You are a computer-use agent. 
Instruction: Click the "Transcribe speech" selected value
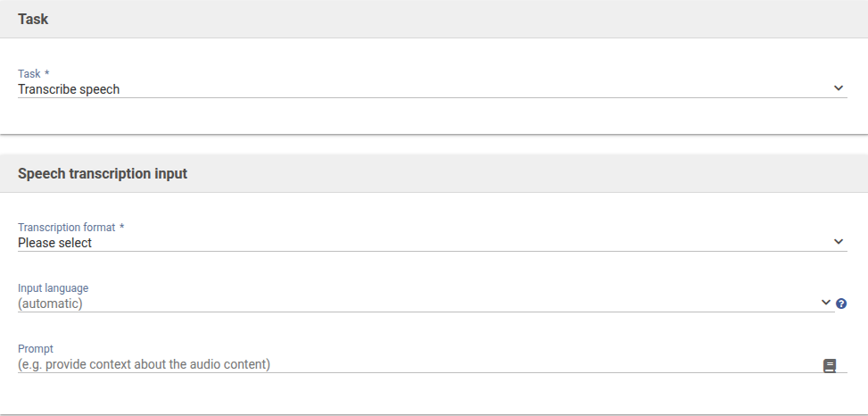pos(69,89)
